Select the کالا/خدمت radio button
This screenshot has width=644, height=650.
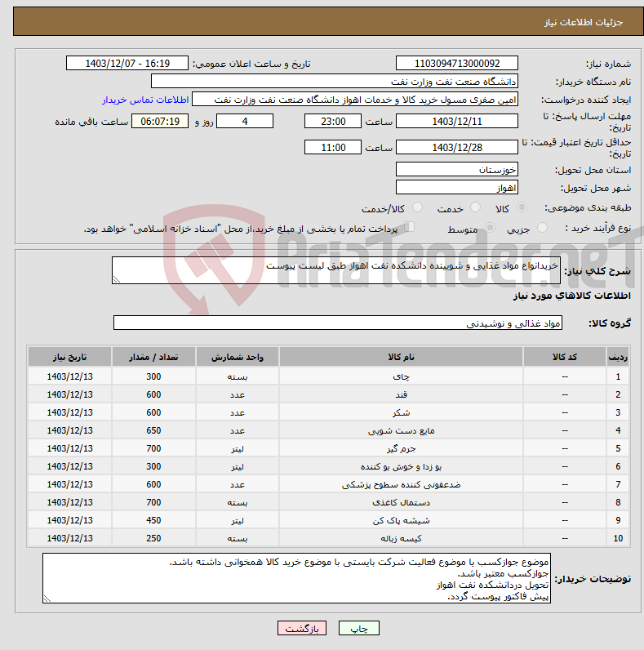pos(417,207)
